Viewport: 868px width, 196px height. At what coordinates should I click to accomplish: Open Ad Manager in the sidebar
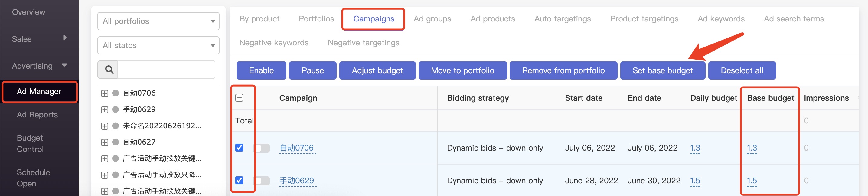pyautogui.click(x=39, y=92)
